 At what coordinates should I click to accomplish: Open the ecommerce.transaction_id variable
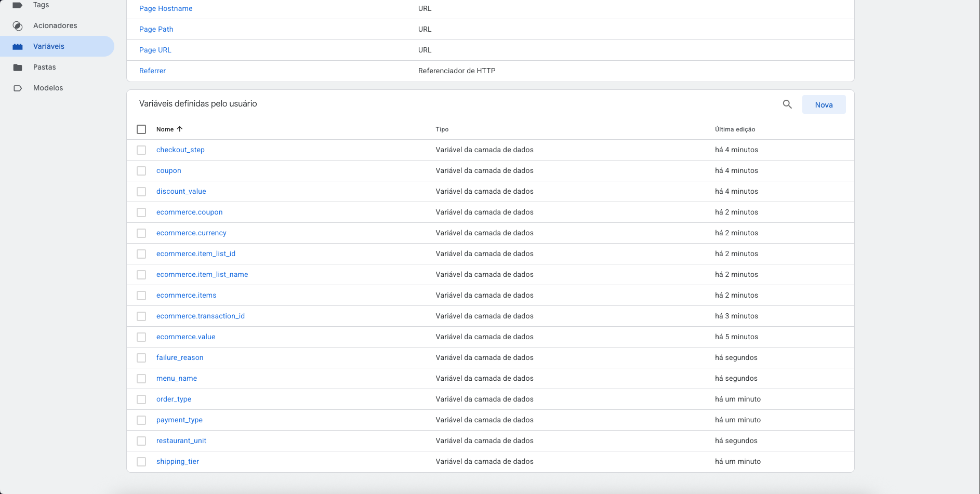pos(201,316)
